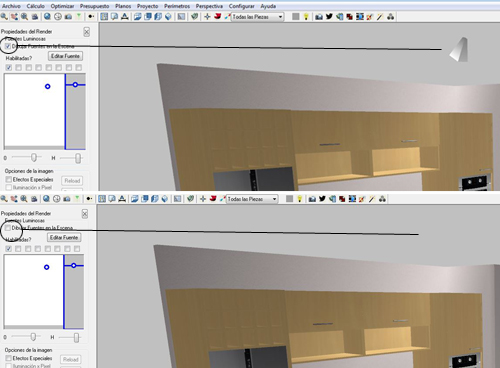Open the Configurar menu
This screenshot has height=368, width=500.
pos(241,6)
